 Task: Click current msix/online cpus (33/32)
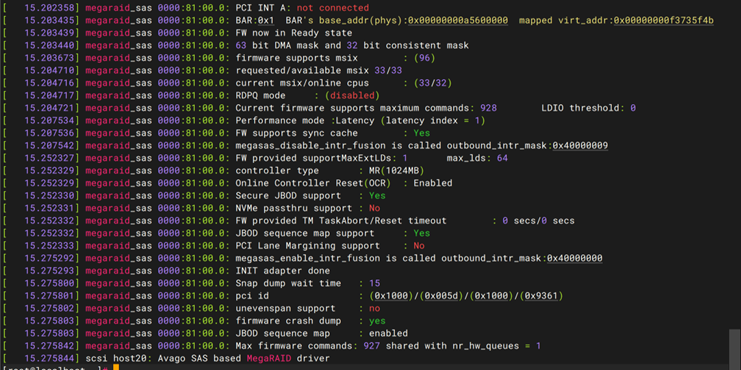(433, 83)
